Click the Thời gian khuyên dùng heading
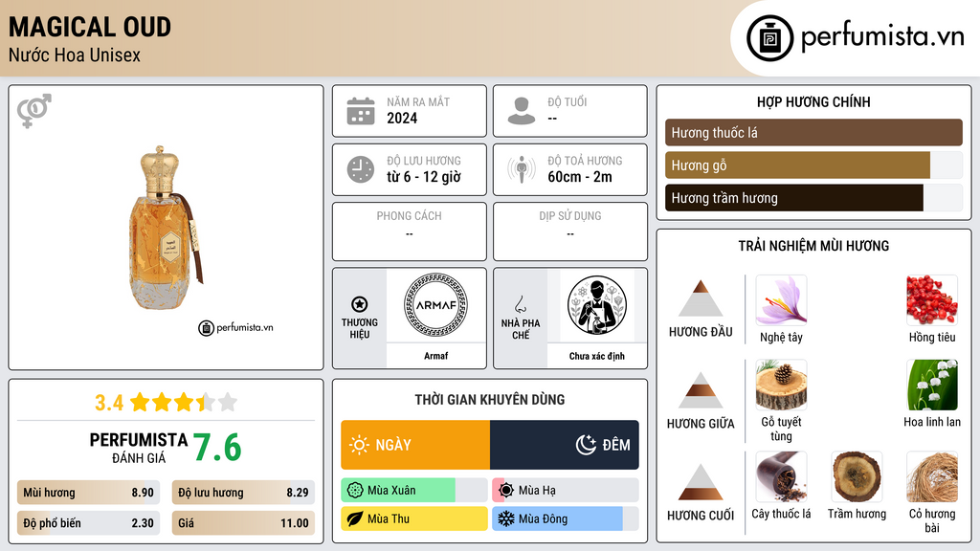 pos(490,400)
